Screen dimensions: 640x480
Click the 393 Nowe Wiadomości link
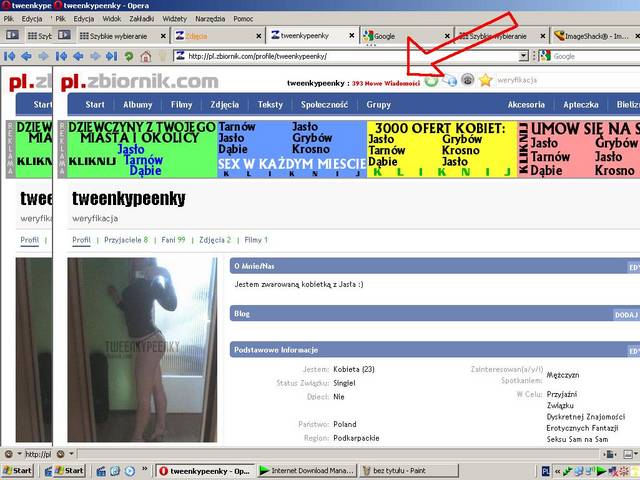click(385, 82)
